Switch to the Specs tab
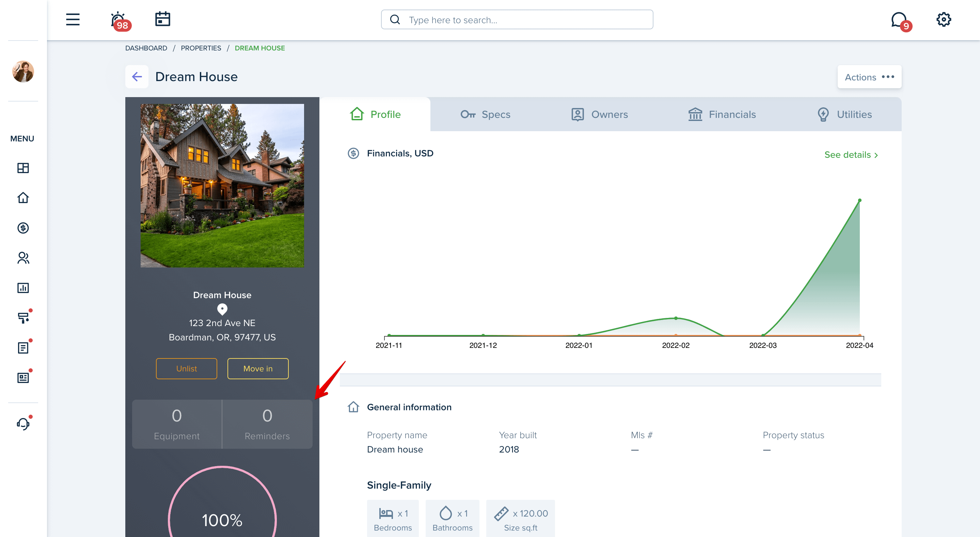980x537 pixels. click(486, 114)
